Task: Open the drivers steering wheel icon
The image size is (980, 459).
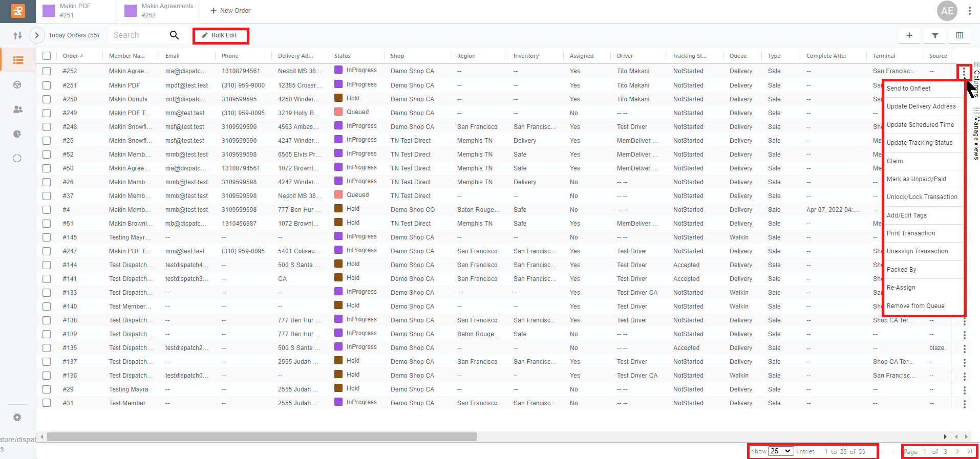Action: [x=17, y=85]
